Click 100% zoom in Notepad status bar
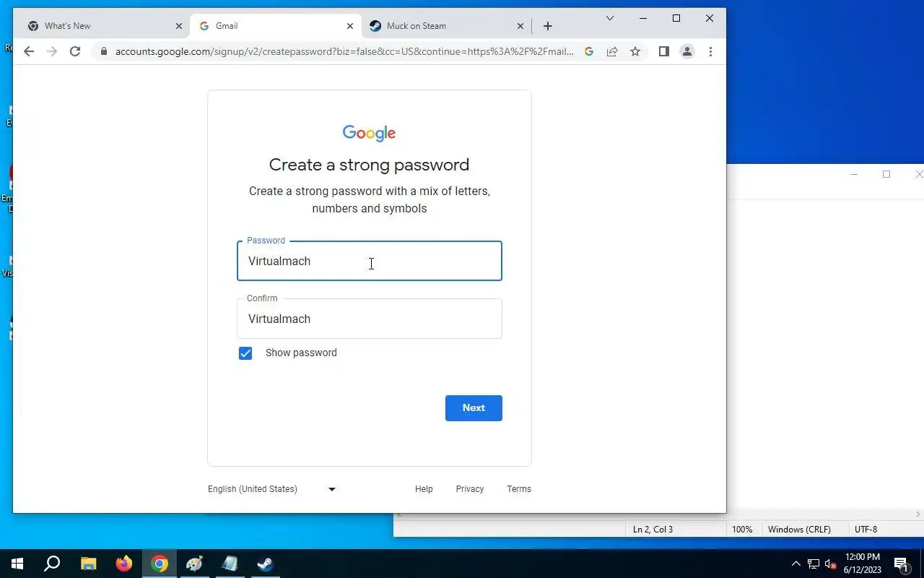 point(742,530)
